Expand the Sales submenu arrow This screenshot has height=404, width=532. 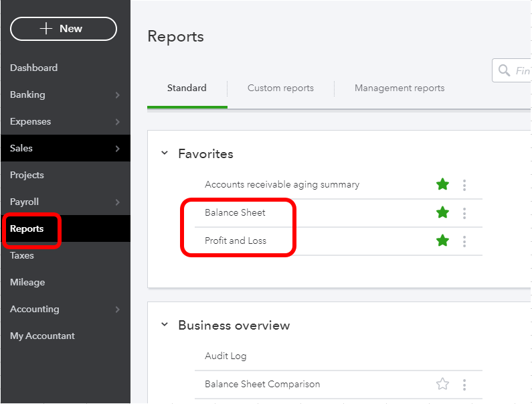(x=117, y=149)
